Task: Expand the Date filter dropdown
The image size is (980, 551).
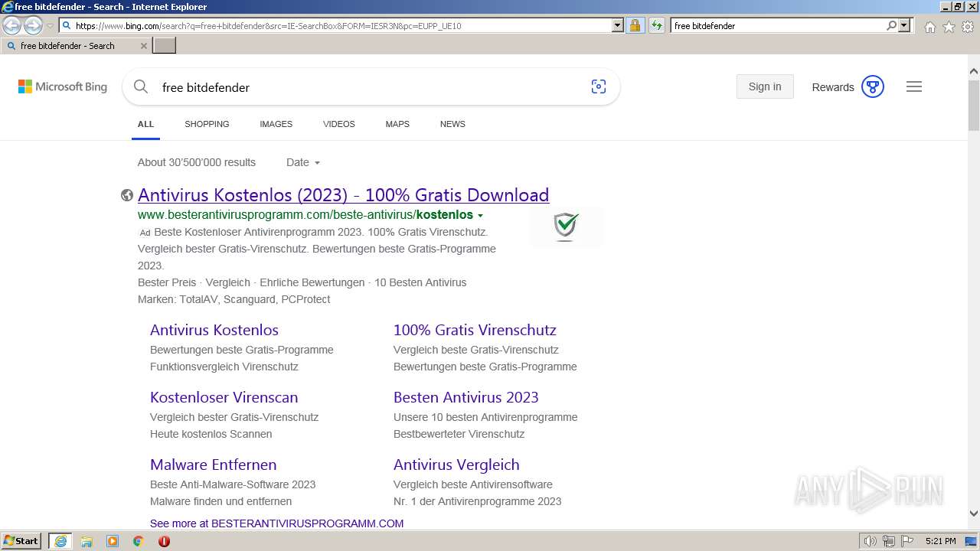Action: click(303, 162)
